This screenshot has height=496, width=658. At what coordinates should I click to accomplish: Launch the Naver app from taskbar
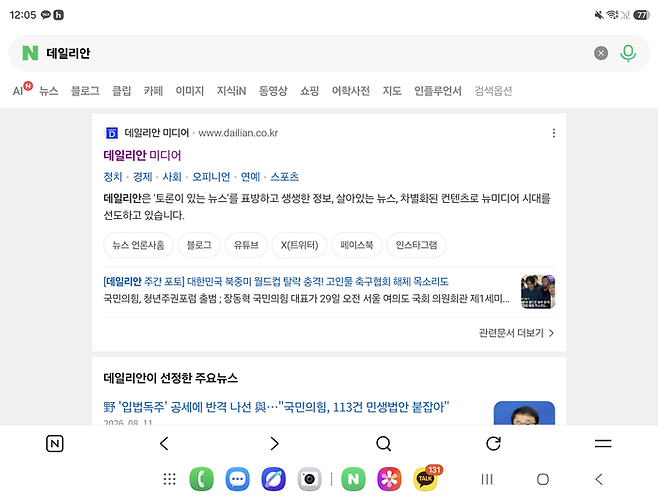point(353,479)
